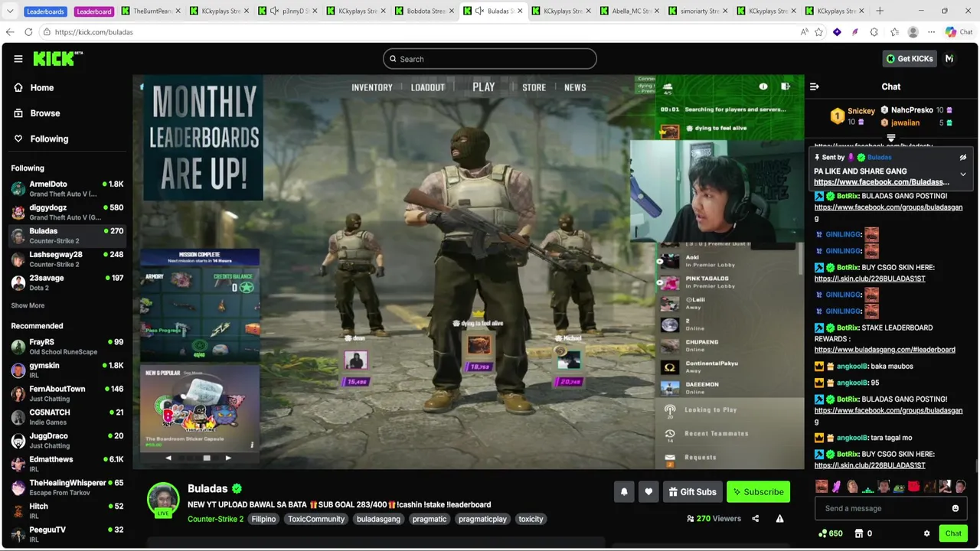
Task: Select the Filipino tag
Action: tap(263, 519)
